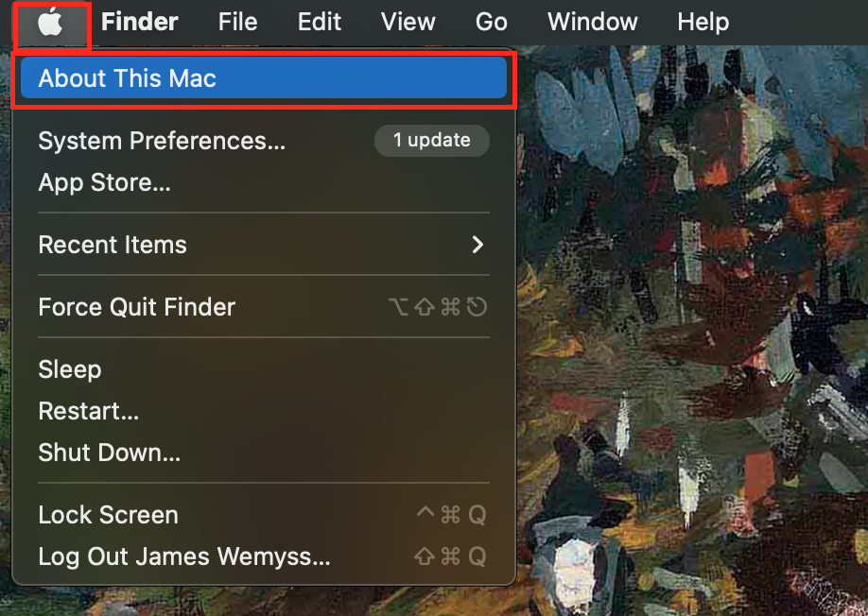This screenshot has width=868, height=616.
Task: Select About This Mac
Action: click(x=128, y=78)
